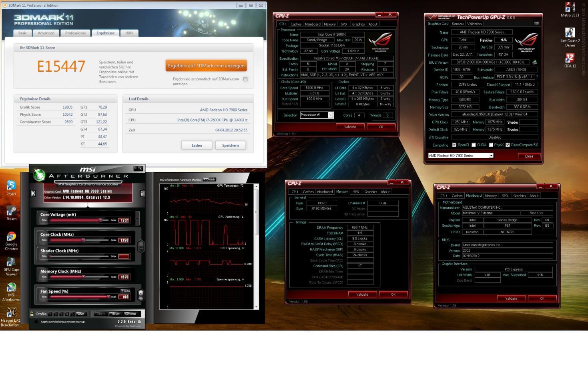The width and height of the screenshot is (588, 375).
Task: Toggle the DirectCompute 5.0 checkbox
Action: pos(507,145)
